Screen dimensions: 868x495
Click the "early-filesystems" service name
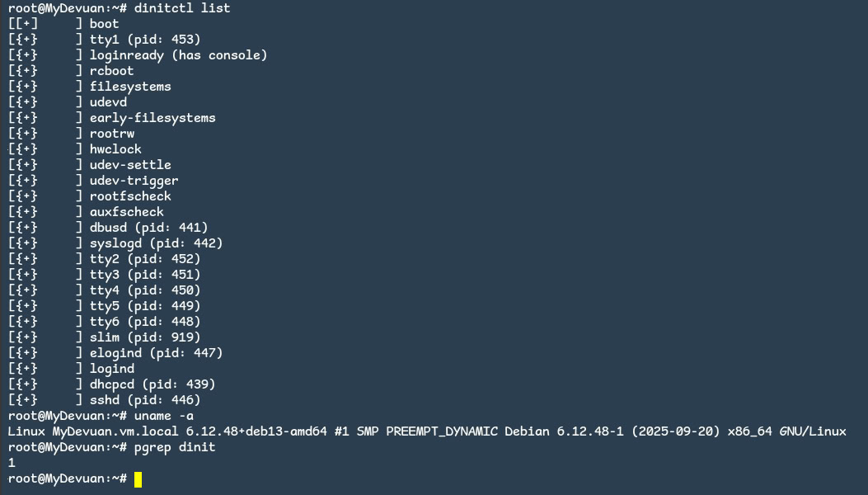coord(152,118)
